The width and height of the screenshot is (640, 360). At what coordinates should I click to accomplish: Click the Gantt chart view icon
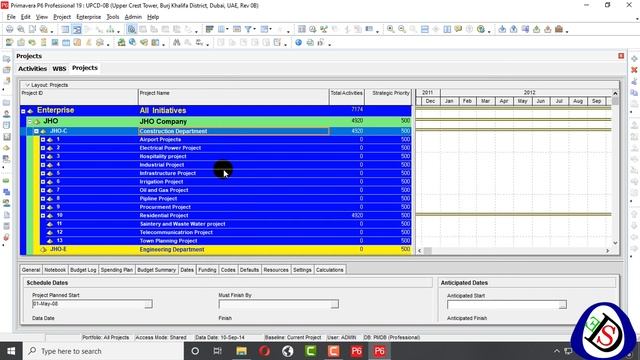[77, 29]
